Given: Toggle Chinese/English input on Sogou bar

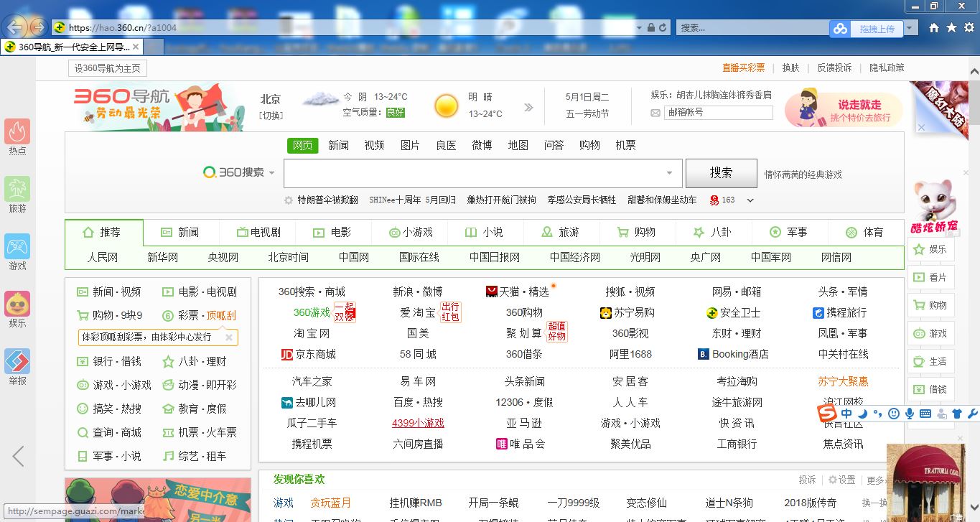Looking at the screenshot, I should (x=846, y=414).
